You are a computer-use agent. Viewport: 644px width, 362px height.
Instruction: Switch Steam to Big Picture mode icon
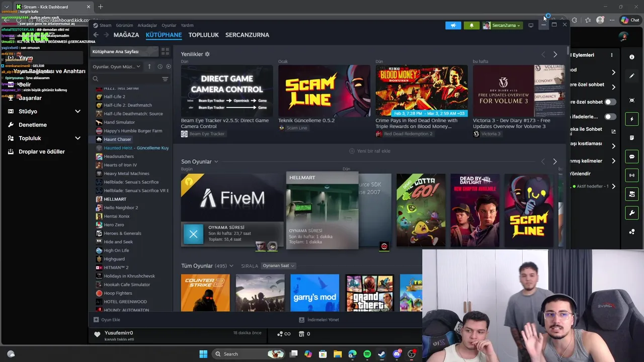[531, 25]
